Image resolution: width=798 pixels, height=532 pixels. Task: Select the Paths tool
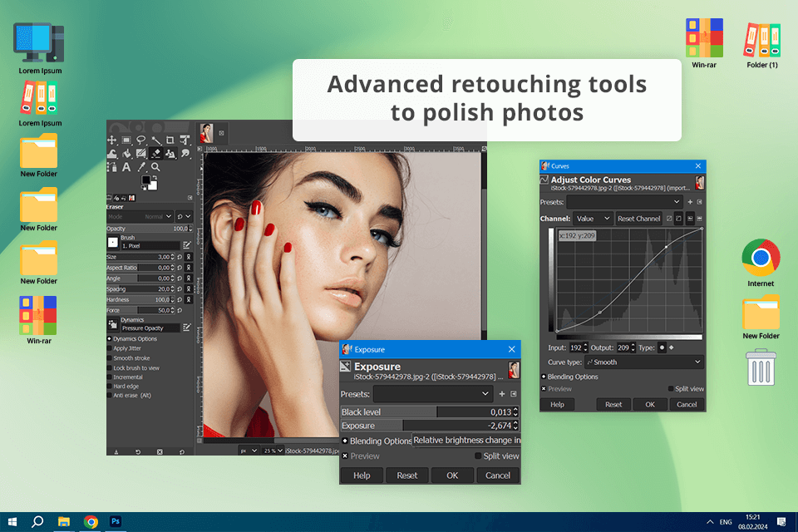point(112,167)
